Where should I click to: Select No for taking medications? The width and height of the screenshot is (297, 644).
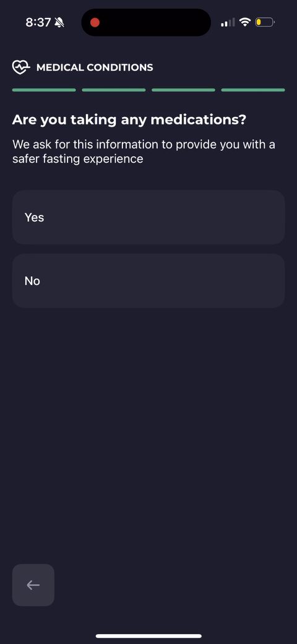coord(148,281)
